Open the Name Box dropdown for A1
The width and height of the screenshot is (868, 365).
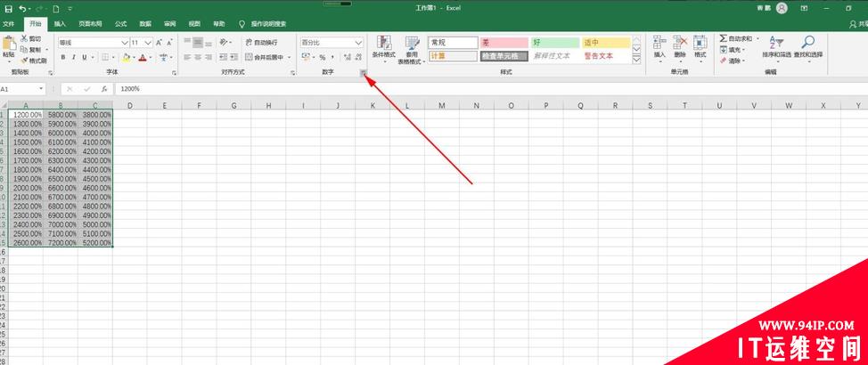tap(42, 89)
